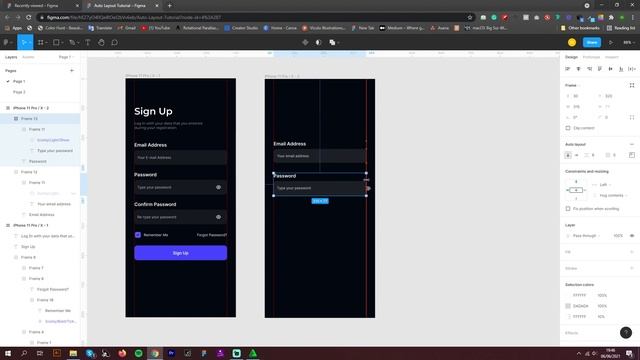Select Type your password layer

click(x=55, y=151)
